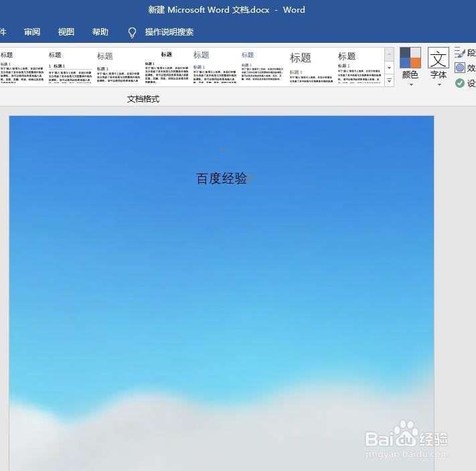Open the 字体 theme fonts dropdown

point(439,67)
